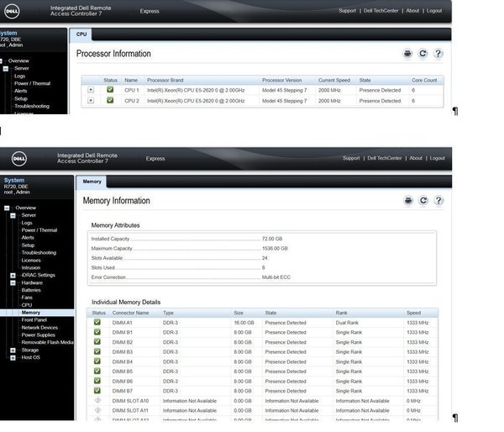Click the Dell logo in the lower iDRAC header

(19, 159)
